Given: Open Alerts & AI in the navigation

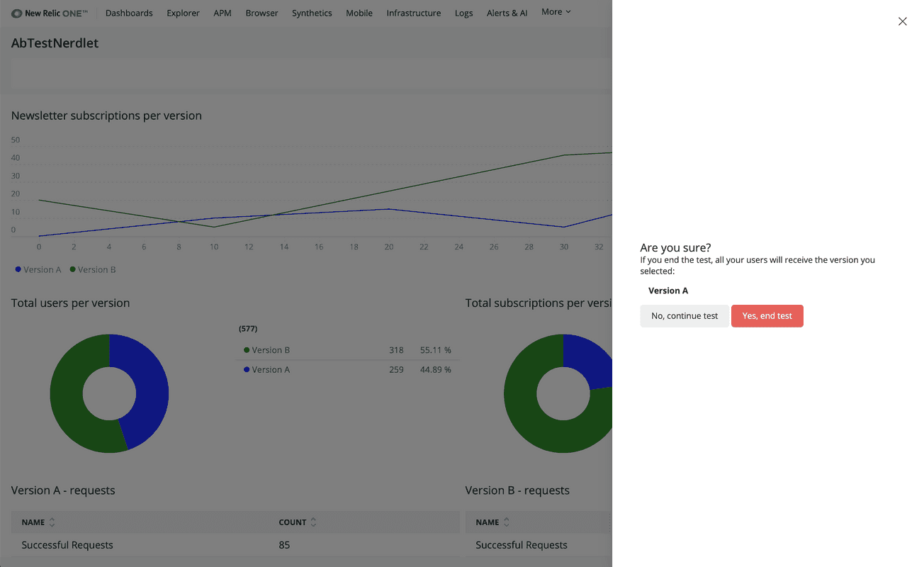Looking at the screenshot, I should [x=507, y=13].
